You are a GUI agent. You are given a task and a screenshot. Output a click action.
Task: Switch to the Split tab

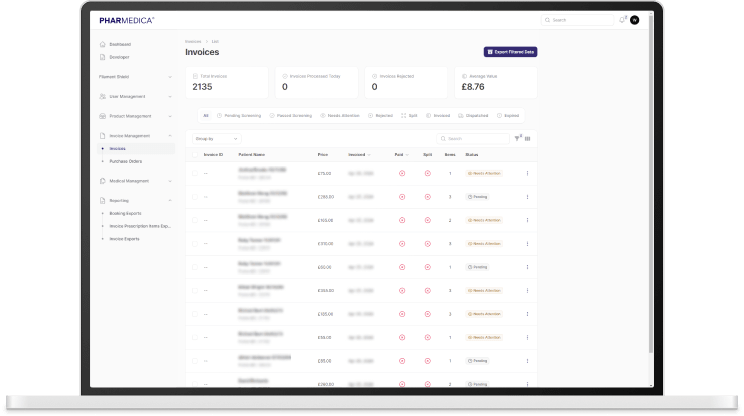(409, 116)
